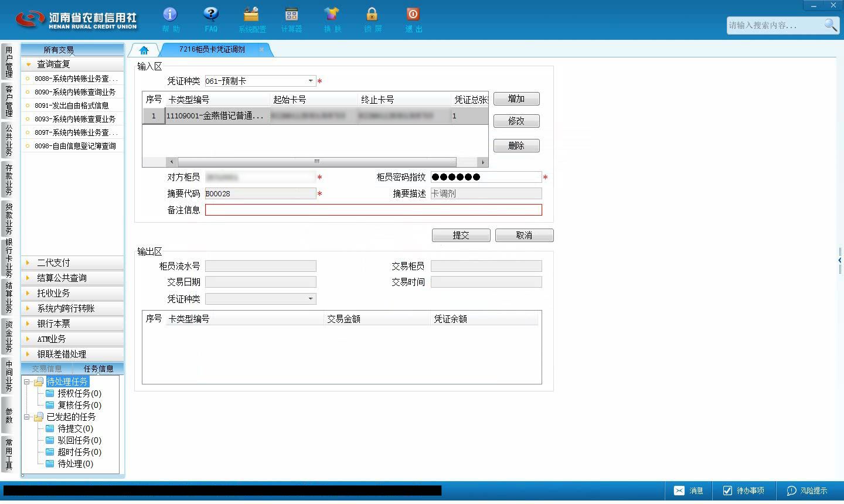Collapse the 已发起的任务 tree node
Viewport: 844px width, 504px height.
(27, 417)
